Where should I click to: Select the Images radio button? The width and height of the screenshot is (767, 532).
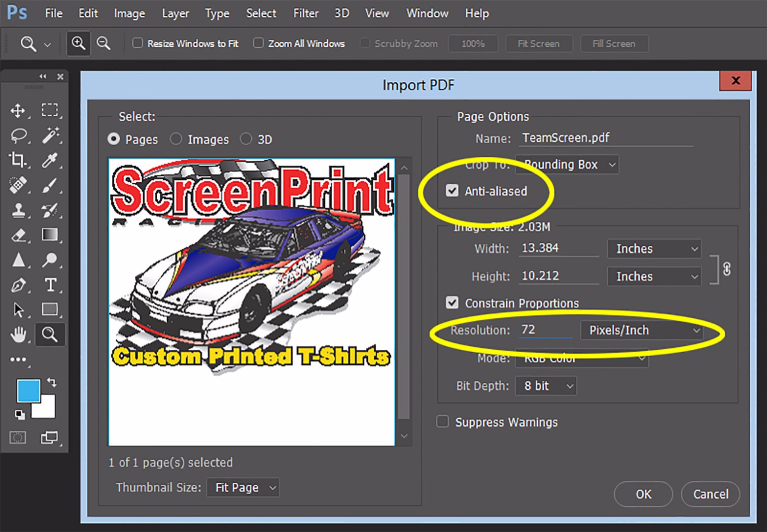click(176, 139)
